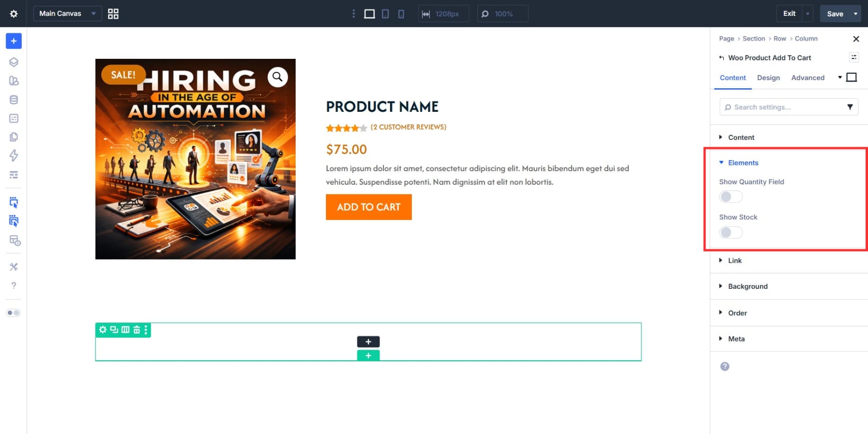Duplicate the row via the green toolbar
868x434 pixels.
(x=113, y=330)
